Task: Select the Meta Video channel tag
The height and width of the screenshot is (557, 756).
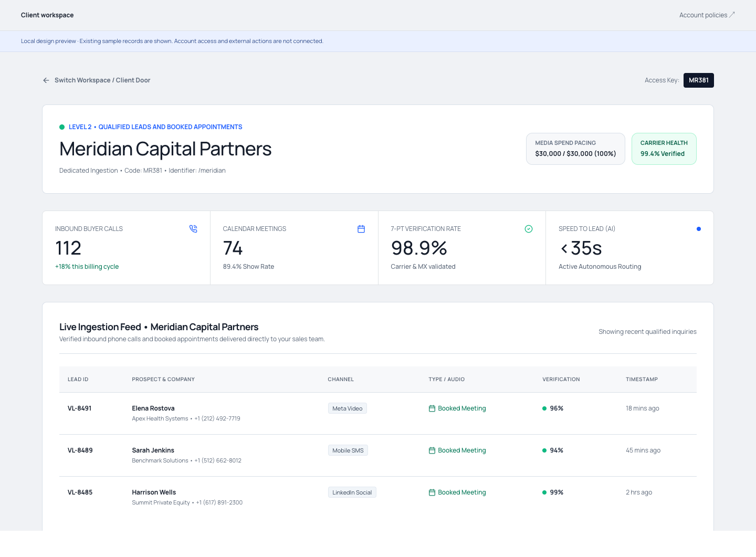Action: [348, 408]
